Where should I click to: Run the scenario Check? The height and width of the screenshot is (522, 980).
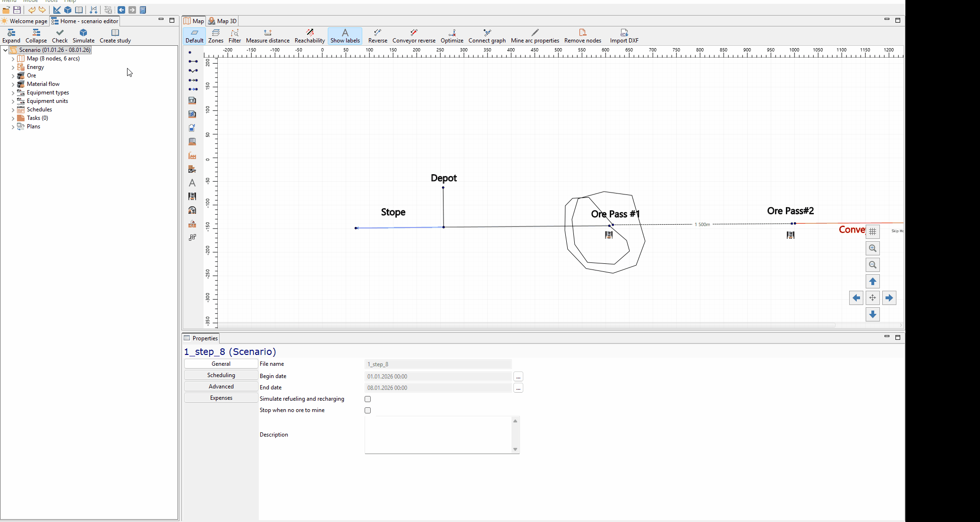pyautogui.click(x=60, y=36)
